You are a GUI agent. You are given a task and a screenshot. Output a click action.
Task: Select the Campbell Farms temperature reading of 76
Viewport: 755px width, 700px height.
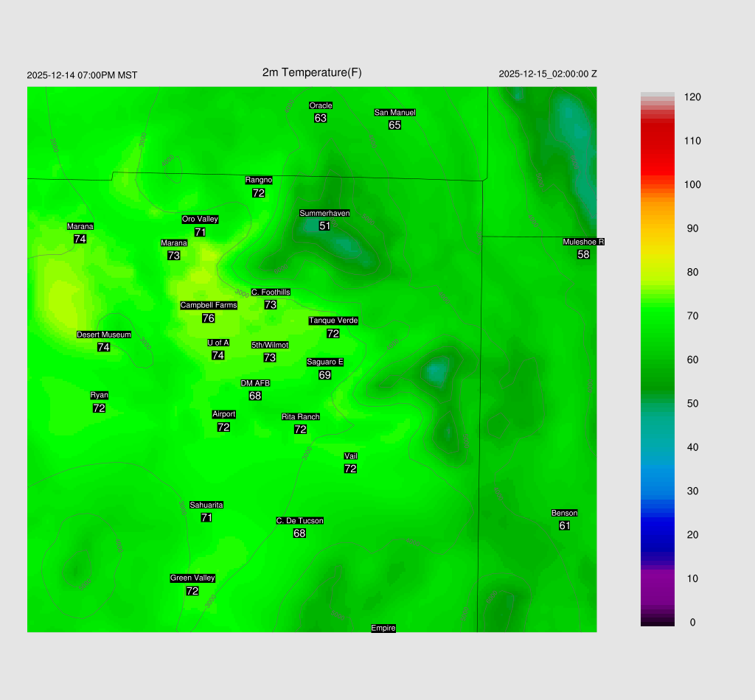(x=209, y=318)
